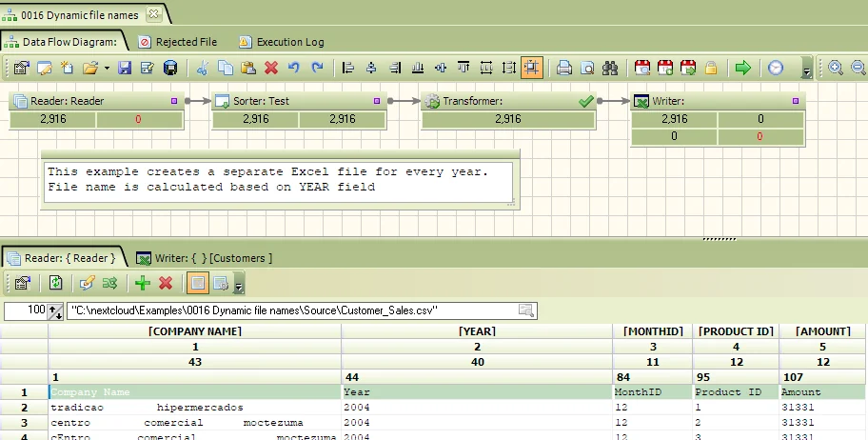Screen dimensions: 868x440
Task: Open folder icon in main toolbar
Action: tap(90, 68)
